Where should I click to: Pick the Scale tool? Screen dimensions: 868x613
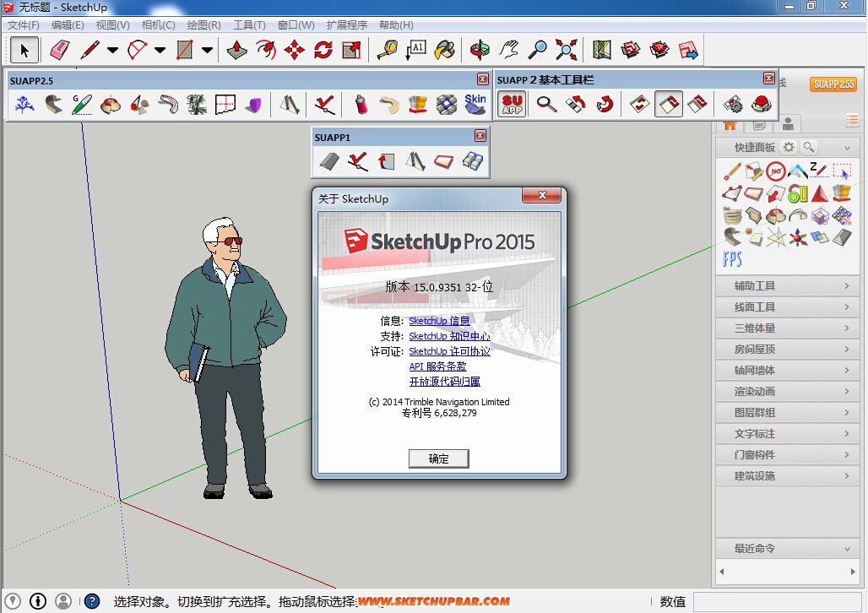coord(352,50)
